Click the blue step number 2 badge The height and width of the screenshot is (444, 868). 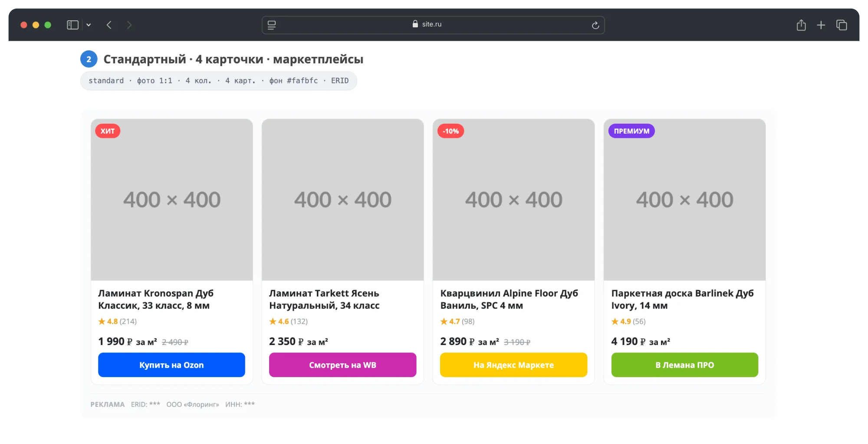pyautogui.click(x=89, y=59)
